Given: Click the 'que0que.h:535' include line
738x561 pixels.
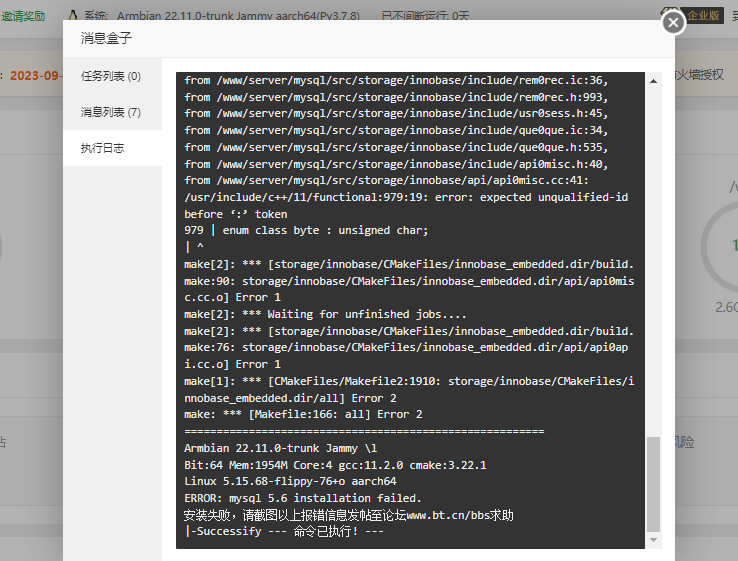Looking at the screenshot, I should pyautogui.click(x=396, y=147).
